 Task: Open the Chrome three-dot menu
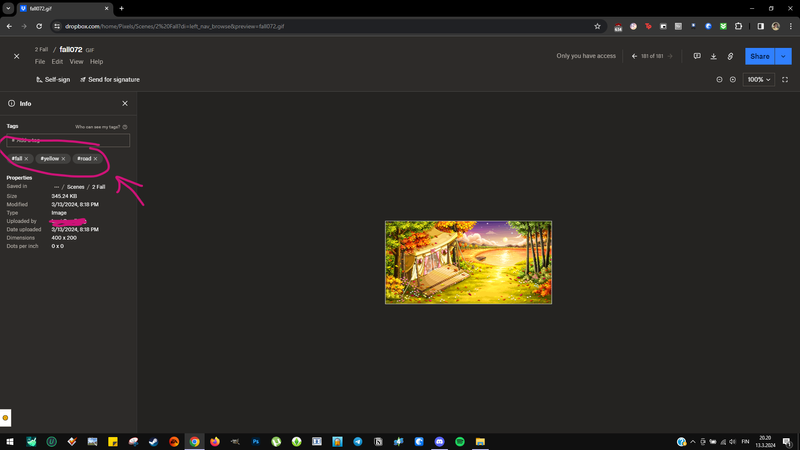(x=791, y=26)
